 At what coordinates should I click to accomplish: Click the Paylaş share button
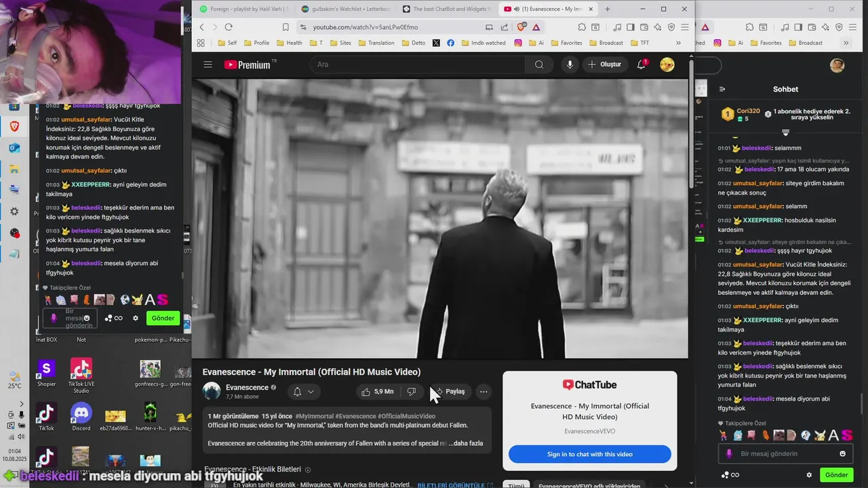point(450,392)
